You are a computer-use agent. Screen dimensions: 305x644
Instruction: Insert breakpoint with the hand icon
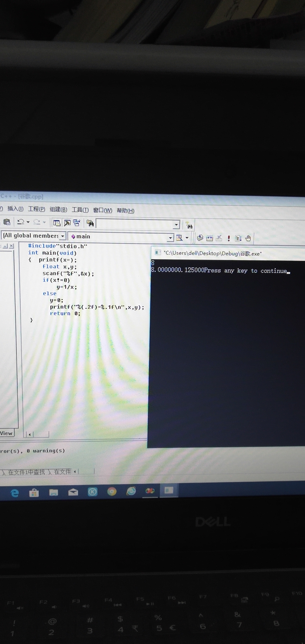[x=248, y=238]
